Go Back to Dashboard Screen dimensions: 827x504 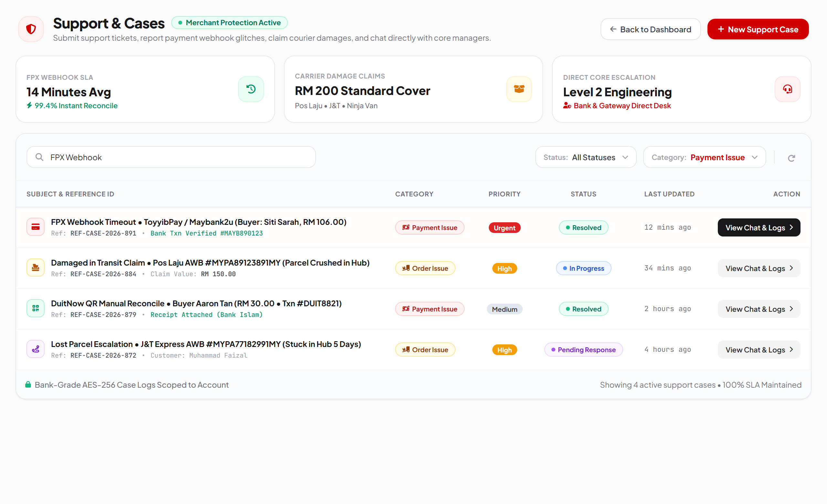click(650, 29)
